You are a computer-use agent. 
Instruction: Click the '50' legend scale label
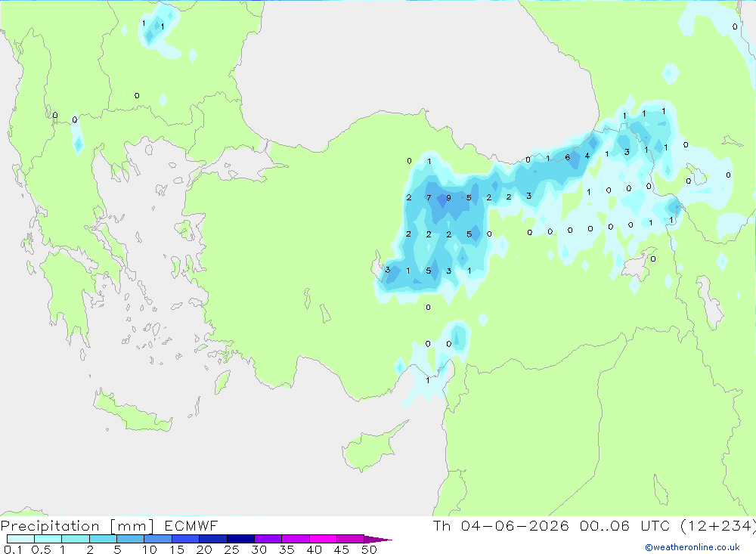(x=369, y=549)
